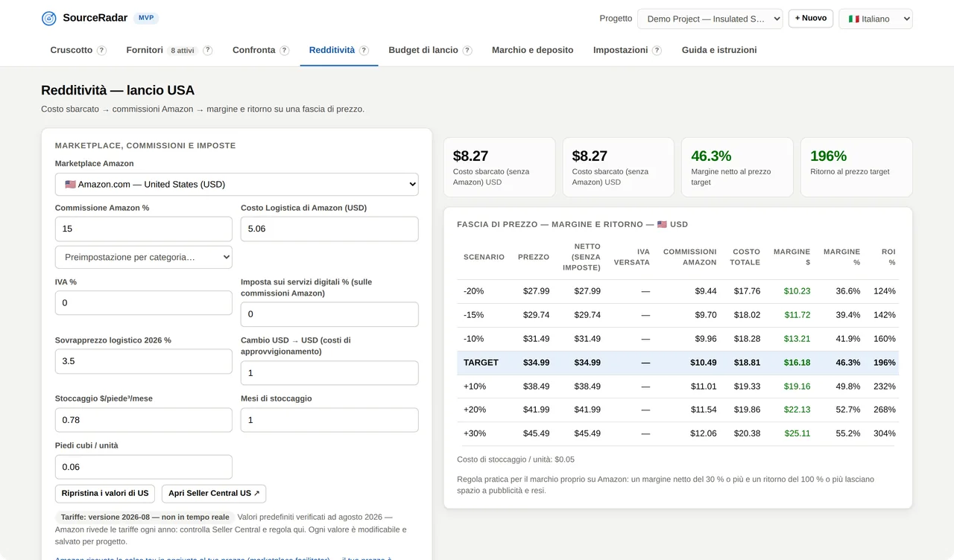954x560 pixels.
Task: Click the 196% return at target card
Action: point(856,167)
